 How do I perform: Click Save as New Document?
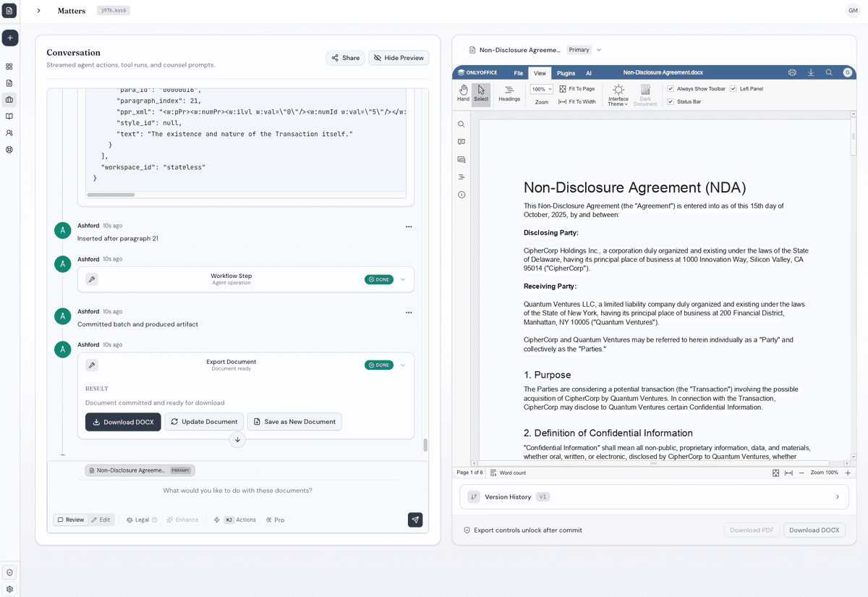(294, 421)
